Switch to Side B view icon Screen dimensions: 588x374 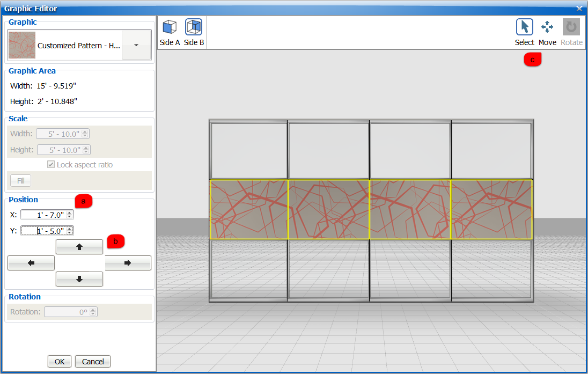click(194, 27)
